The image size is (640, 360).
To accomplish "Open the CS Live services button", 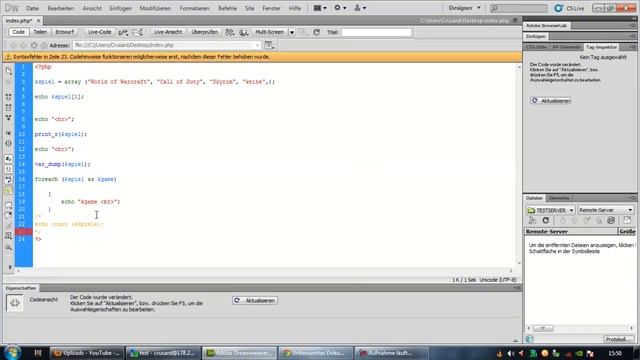I will click(x=569, y=8).
